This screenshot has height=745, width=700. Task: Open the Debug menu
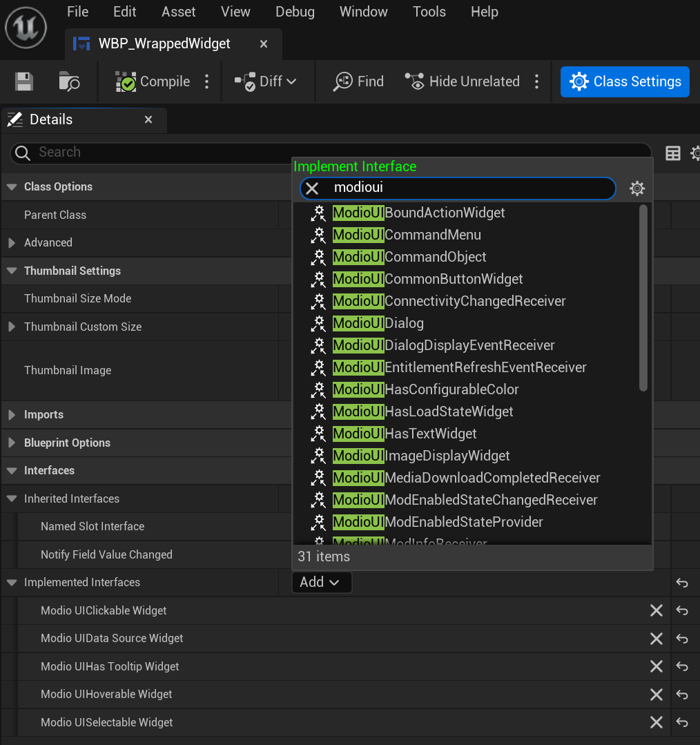pos(295,12)
